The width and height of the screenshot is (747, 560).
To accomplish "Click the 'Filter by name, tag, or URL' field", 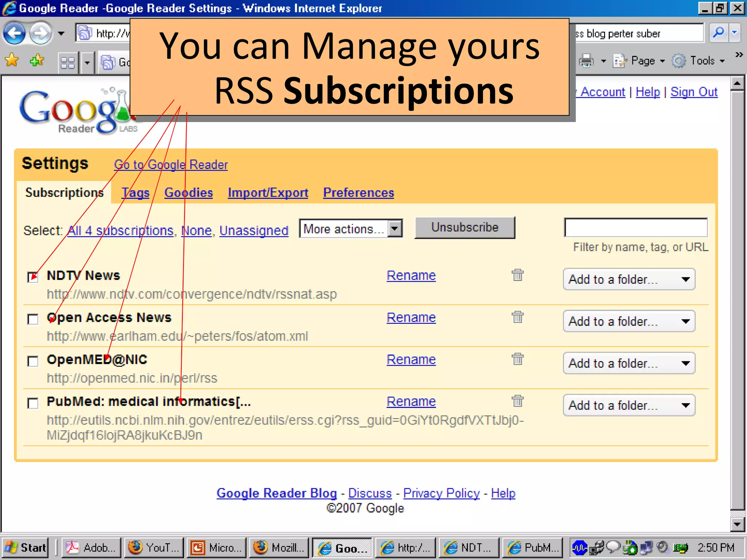I will tap(636, 227).
